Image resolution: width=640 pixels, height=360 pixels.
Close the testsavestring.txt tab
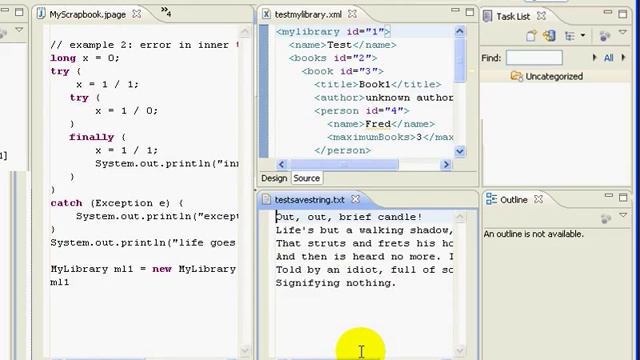pos(356,199)
